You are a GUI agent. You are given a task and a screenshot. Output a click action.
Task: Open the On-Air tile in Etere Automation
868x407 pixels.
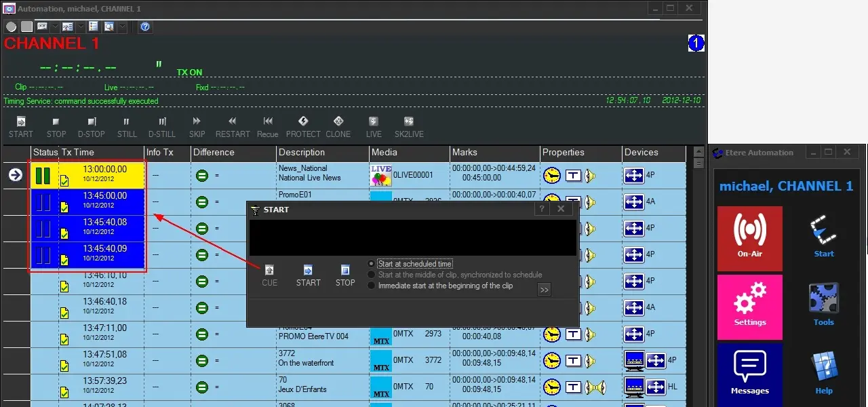[x=749, y=239]
